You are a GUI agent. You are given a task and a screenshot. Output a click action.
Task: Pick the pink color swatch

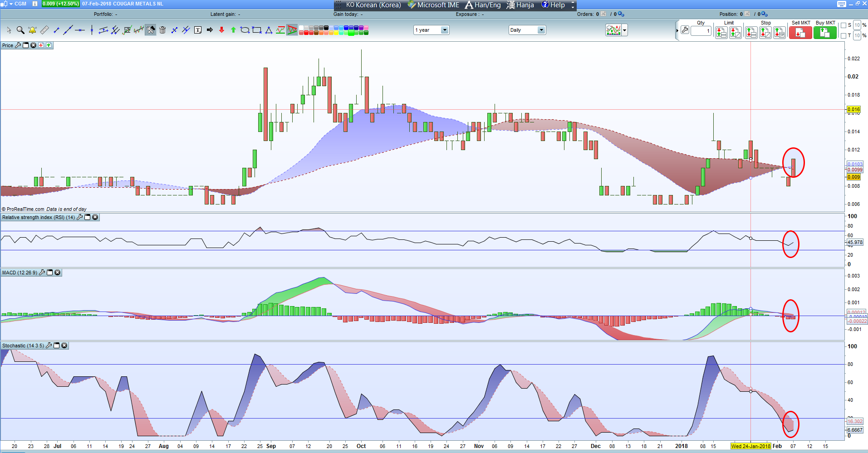coord(366,28)
